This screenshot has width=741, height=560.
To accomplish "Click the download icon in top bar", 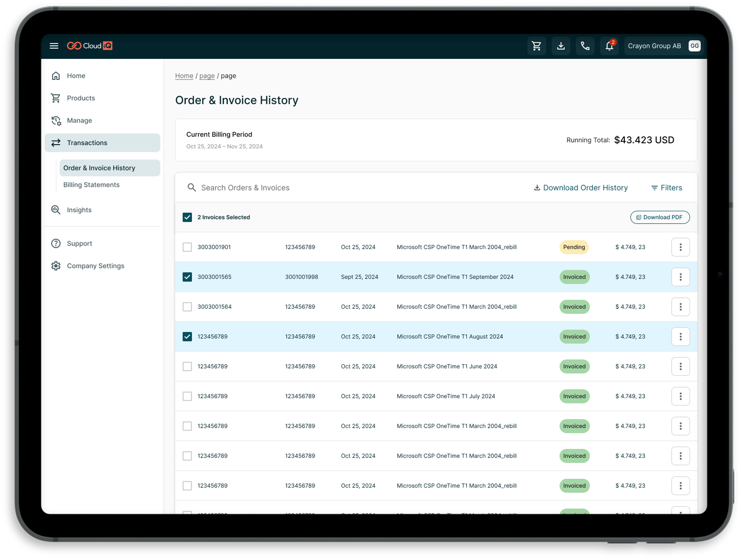I will pyautogui.click(x=561, y=46).
